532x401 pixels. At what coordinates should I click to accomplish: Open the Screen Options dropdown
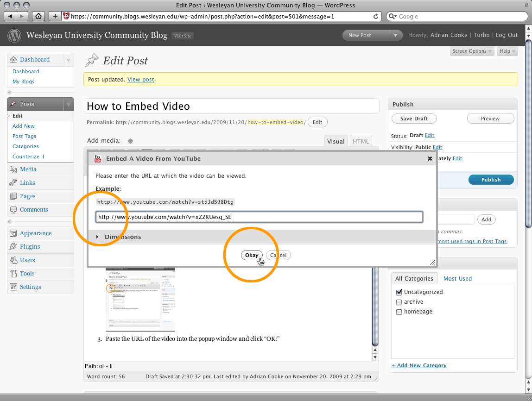(472, 51)
